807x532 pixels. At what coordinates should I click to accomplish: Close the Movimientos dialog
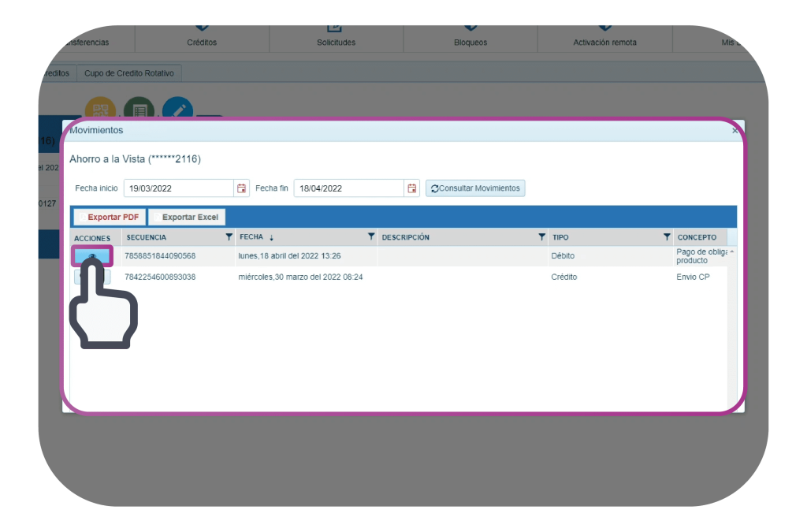734,131
